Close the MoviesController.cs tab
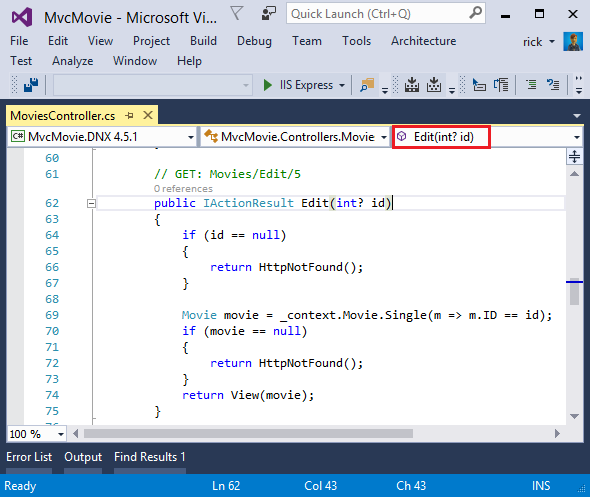 [148, 115]
